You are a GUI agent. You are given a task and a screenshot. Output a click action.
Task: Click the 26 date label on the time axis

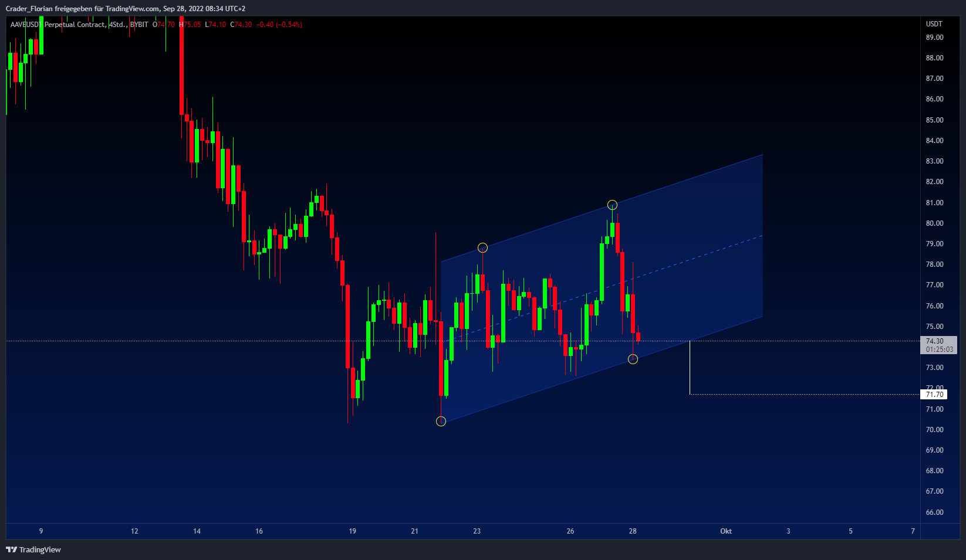pyautogui.click(x=570, y=531)
